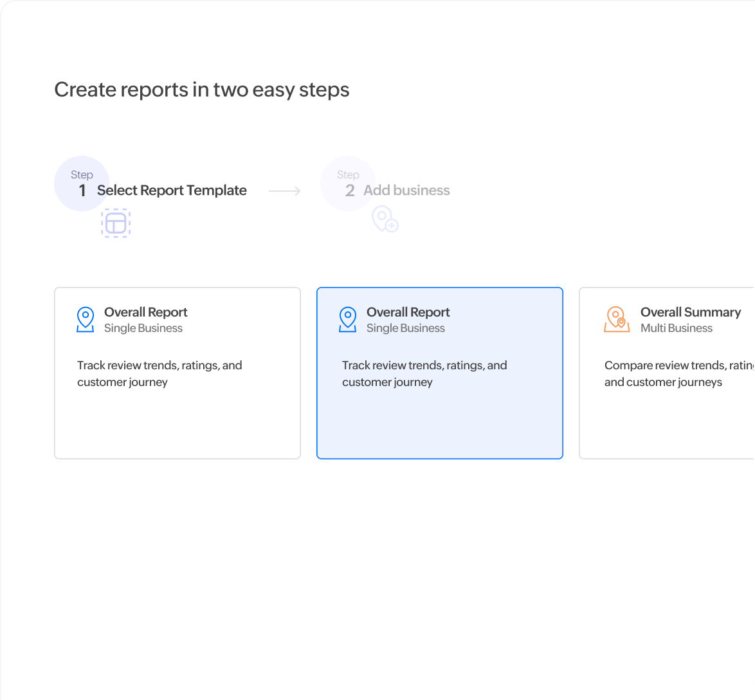The width and height of the screenshot is (755, 700).
Task: Click the add-location pin icon under Step 2
Action: tap(385, 219)
